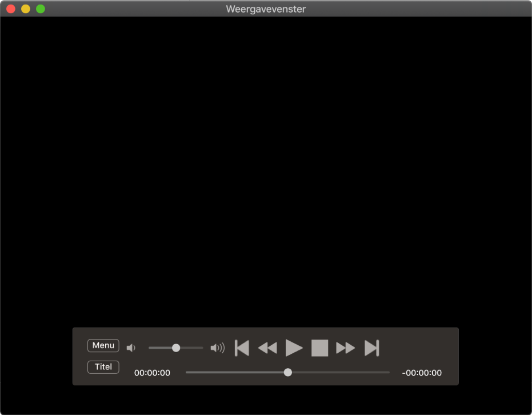Adjust the volume slider knob
The height and width of the screenshot is (415, 532).
[x=176, y=348]
